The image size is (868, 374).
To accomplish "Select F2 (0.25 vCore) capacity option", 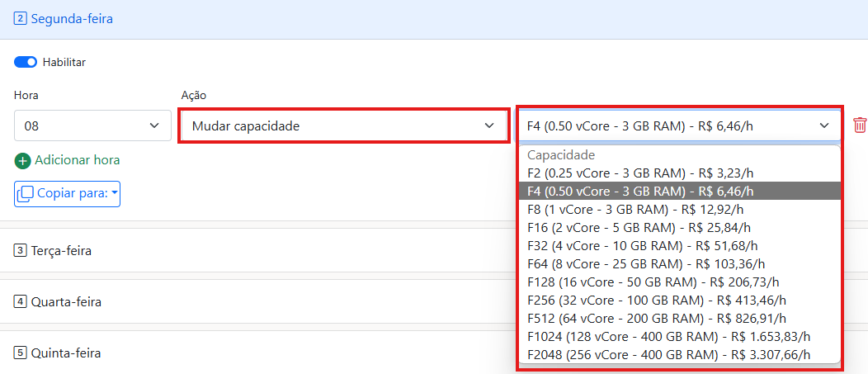I will (640, 173).
